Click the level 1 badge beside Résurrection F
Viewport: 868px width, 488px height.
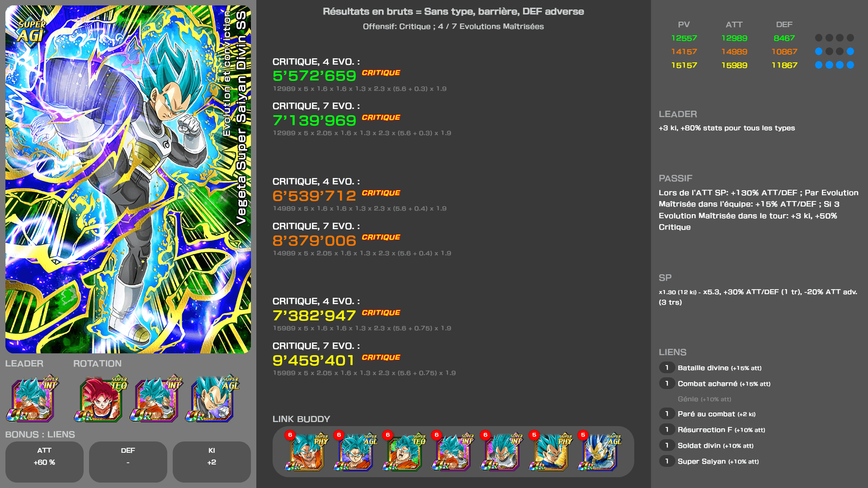pos(667,429)
